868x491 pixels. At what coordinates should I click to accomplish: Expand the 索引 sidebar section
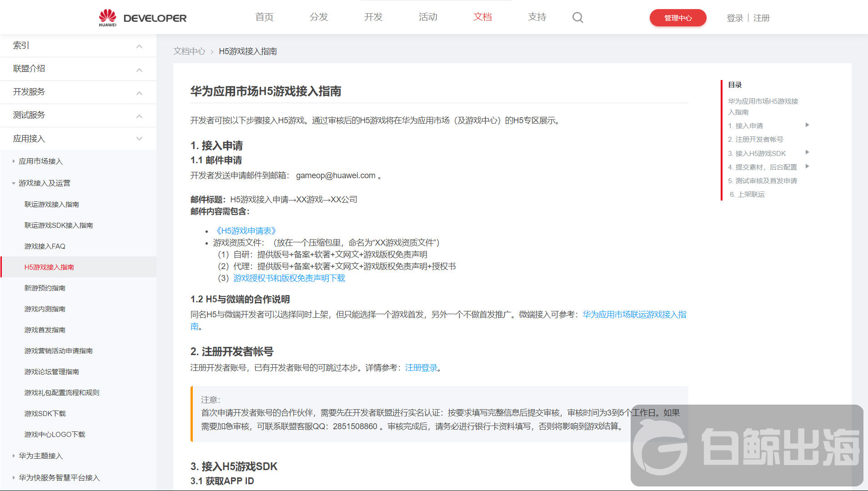click(78, 45)
